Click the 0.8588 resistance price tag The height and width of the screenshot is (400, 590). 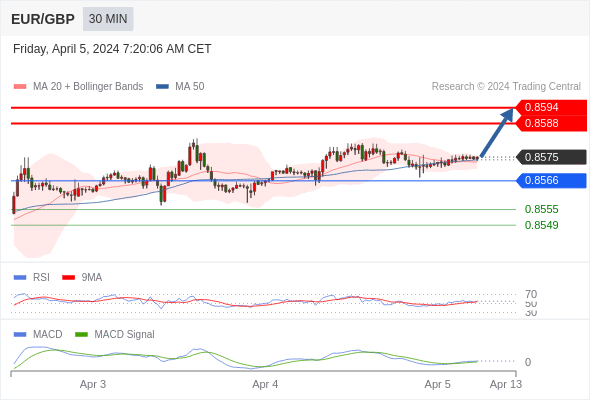point(551,123)
